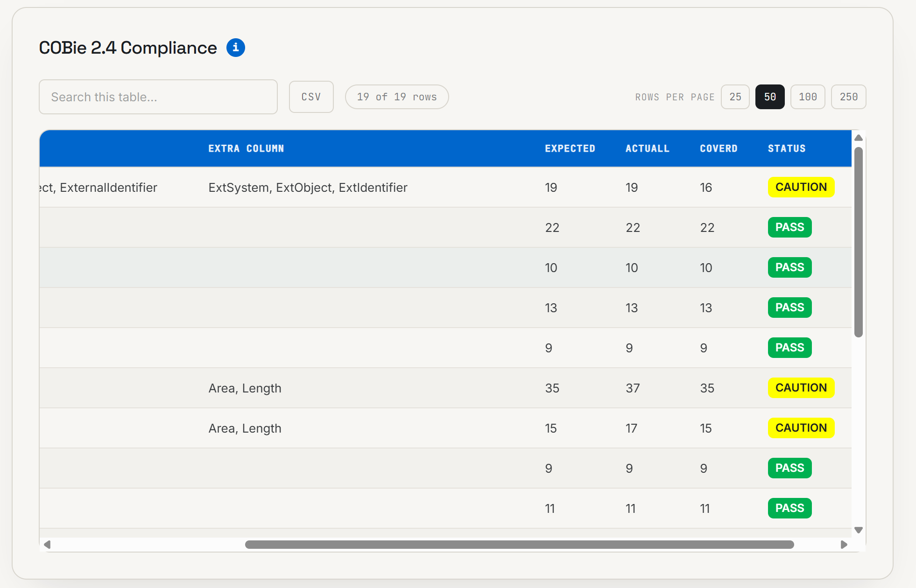
Task: Click the Area, Length cell in the 35 row
Action: click(245, 388)
